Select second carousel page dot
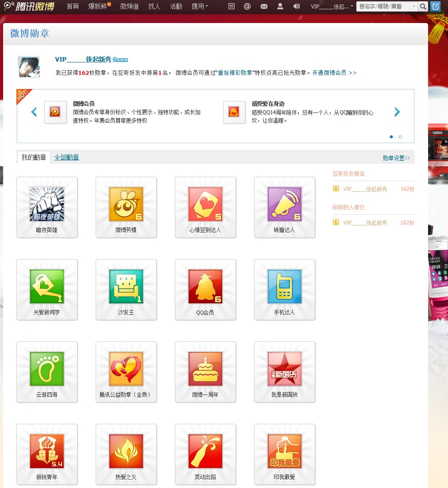 400,137
